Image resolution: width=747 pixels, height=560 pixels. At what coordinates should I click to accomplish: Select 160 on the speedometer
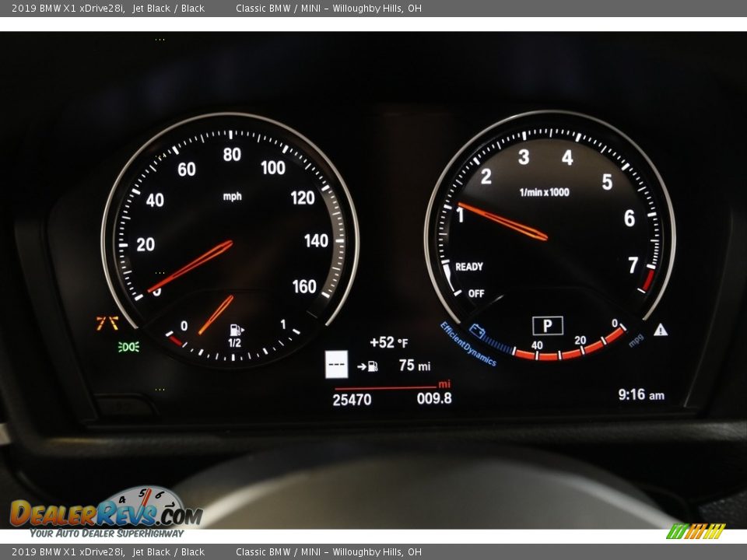click(304, 286)
